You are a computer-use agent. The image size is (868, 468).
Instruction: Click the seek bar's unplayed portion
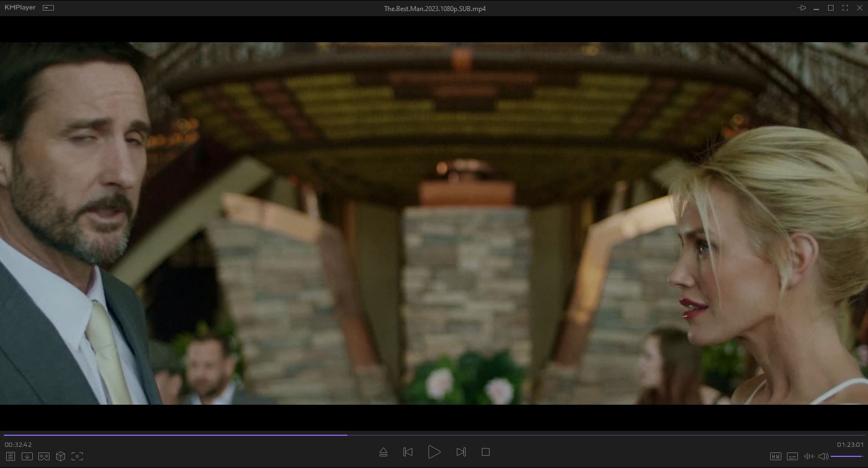[x=556, y=435]
